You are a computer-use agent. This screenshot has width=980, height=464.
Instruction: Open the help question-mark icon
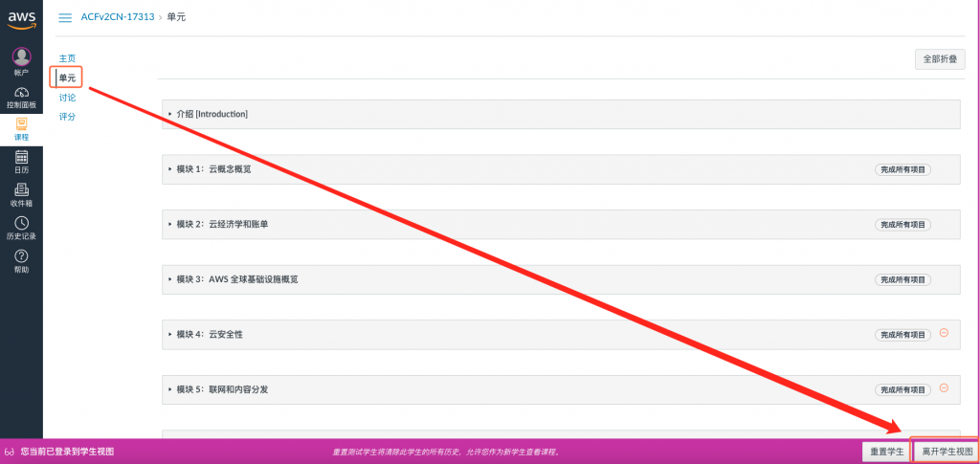click(x=21, y=256)
